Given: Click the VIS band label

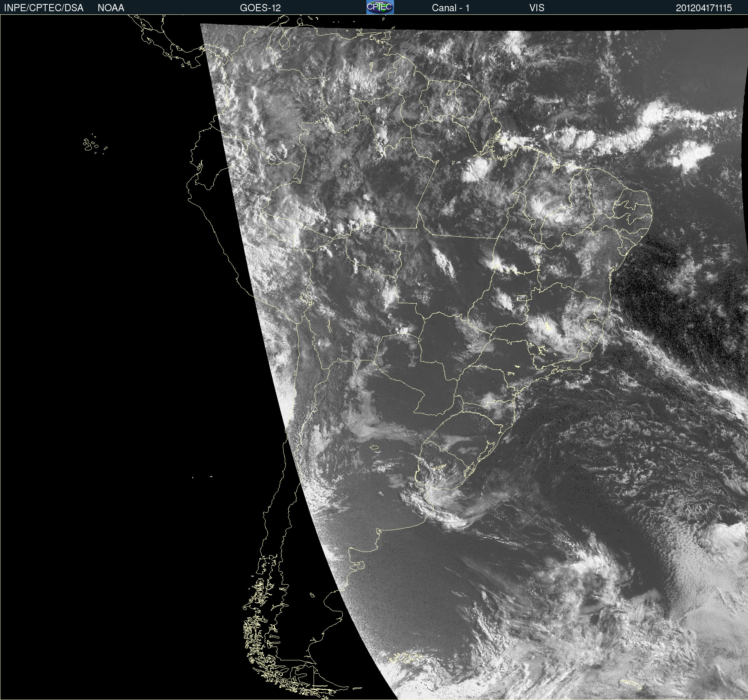Looking at the screenshot, I should click(537, 8).
